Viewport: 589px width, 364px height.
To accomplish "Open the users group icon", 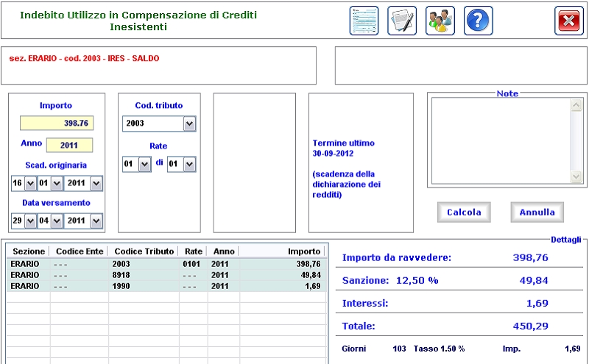I will [x=440, y=21].
